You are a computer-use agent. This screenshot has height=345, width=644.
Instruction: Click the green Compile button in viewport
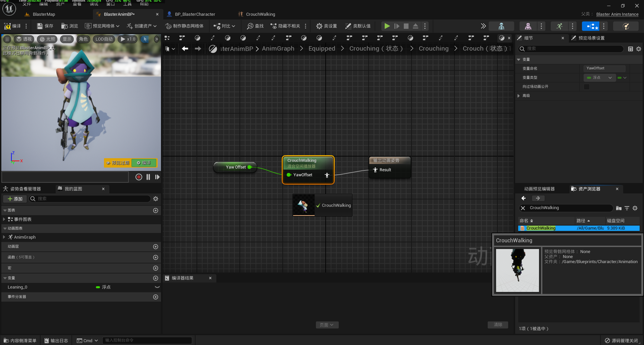[x=144, y=163]
